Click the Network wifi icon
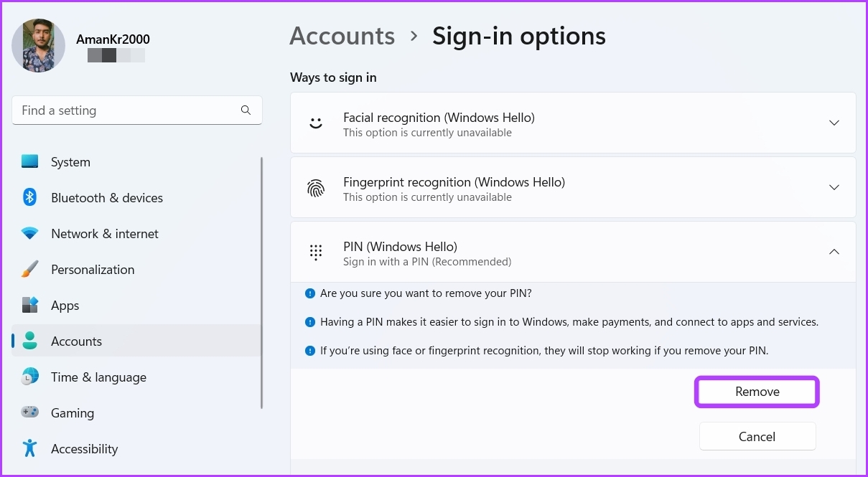Viewport: 868px width, 477px height. click(x=29, y=234)
